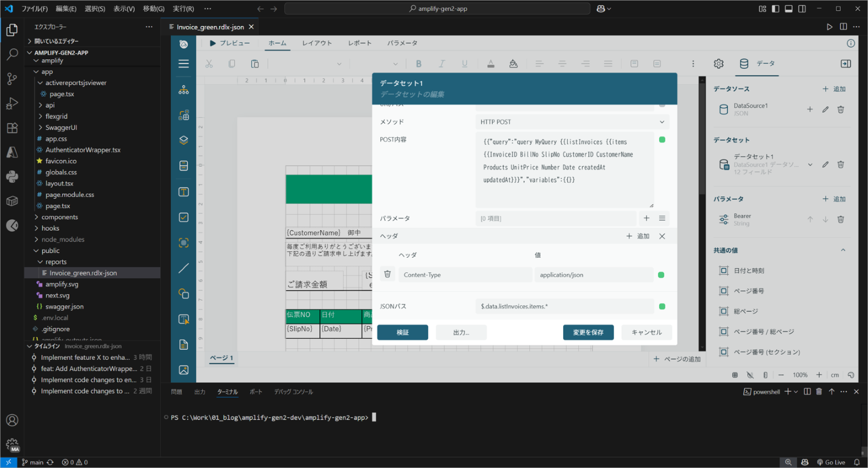Click the trash icon beside Content-Type header

pyautogui.click(x=388, y=274)
